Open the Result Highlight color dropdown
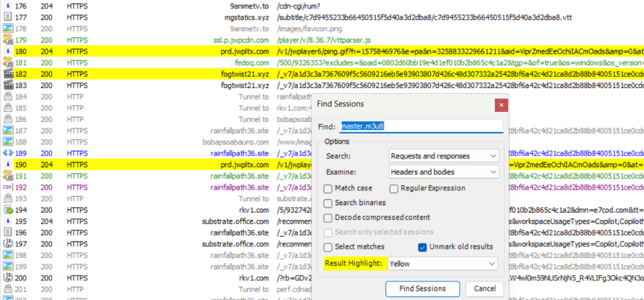 click(443, 264)
